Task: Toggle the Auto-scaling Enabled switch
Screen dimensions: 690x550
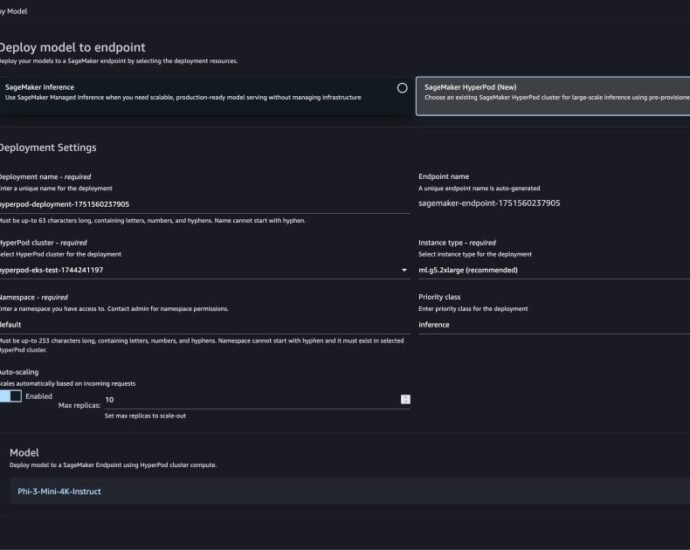Action: coord(11,396)
